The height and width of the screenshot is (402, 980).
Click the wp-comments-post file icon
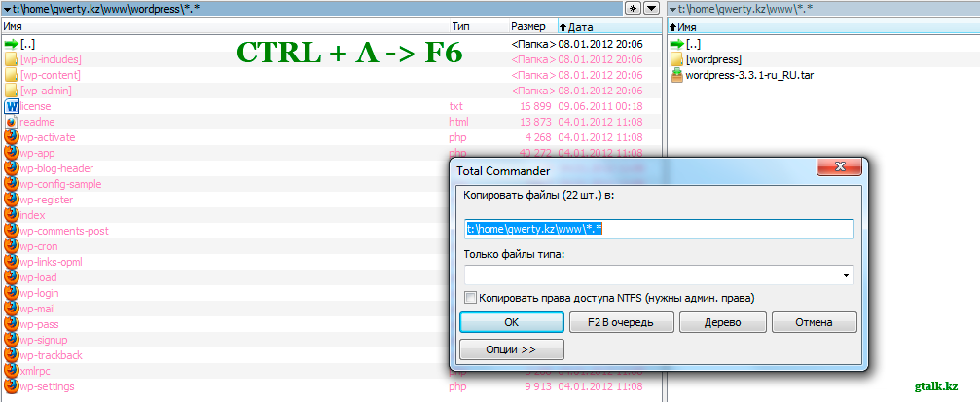click(x=12, y=231)
